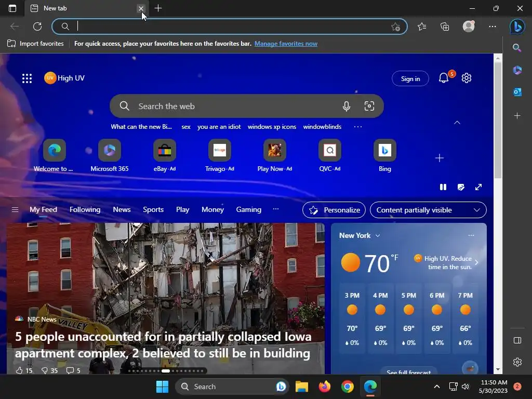
Task: Collapse the quick links with up chevron
Action: point(457,123)
